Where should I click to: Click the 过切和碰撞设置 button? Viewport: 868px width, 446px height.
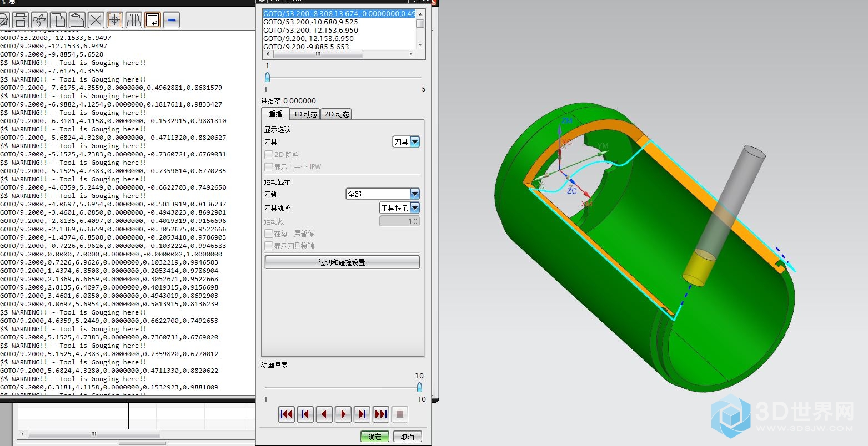[342, 262]
